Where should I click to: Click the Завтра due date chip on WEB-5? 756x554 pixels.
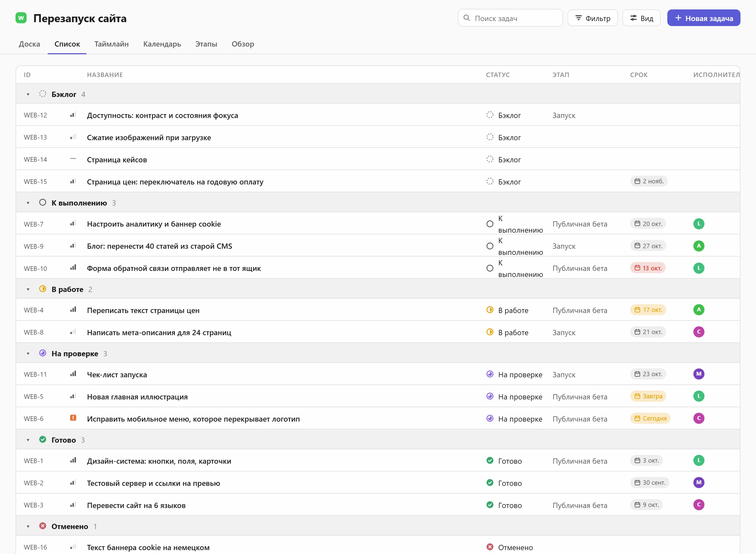pos(648,396)
